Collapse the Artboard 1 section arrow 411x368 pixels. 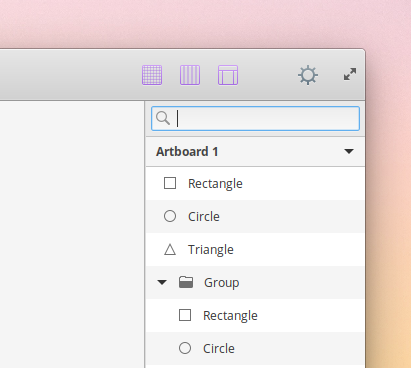coord(349,151)
